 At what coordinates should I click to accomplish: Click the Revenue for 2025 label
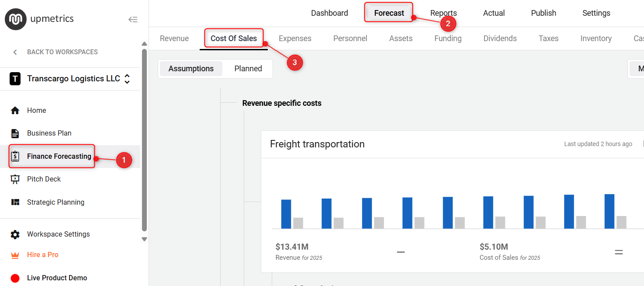click(299, 258)
